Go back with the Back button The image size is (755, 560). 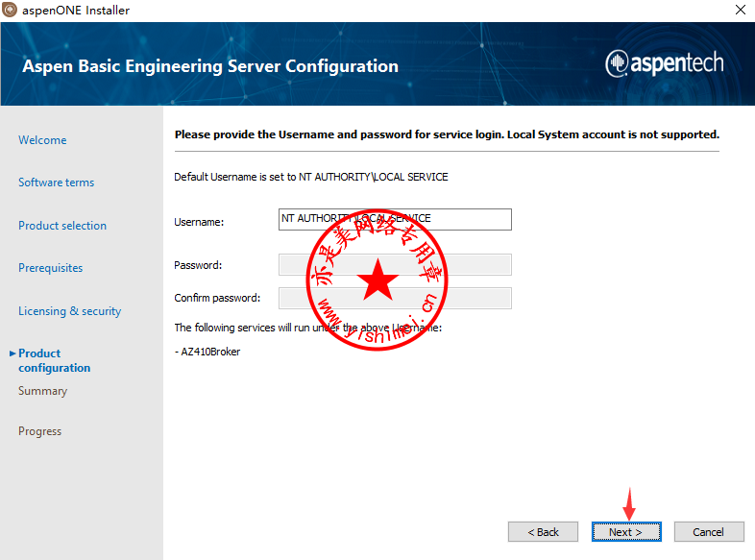coord(543,531)
